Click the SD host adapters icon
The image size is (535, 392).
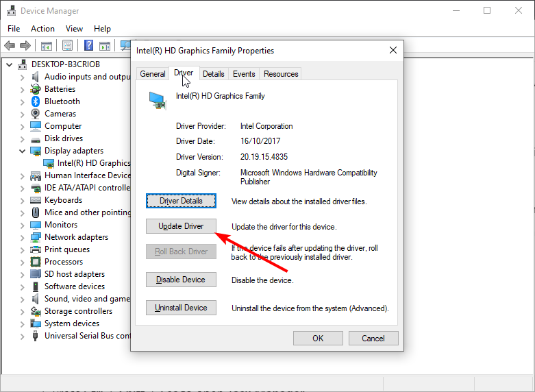point(36,274)
